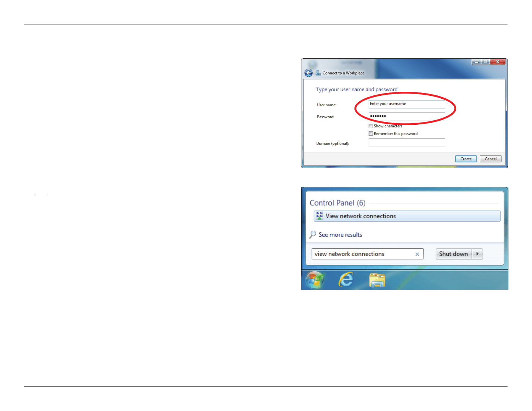Expand the Shut down options arrow

[x=477, y=254]
